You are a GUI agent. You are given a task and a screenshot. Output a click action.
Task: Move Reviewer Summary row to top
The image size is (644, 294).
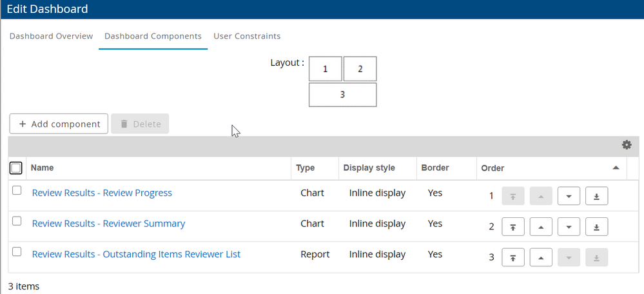pyautogui.click(x=512, y=227)
